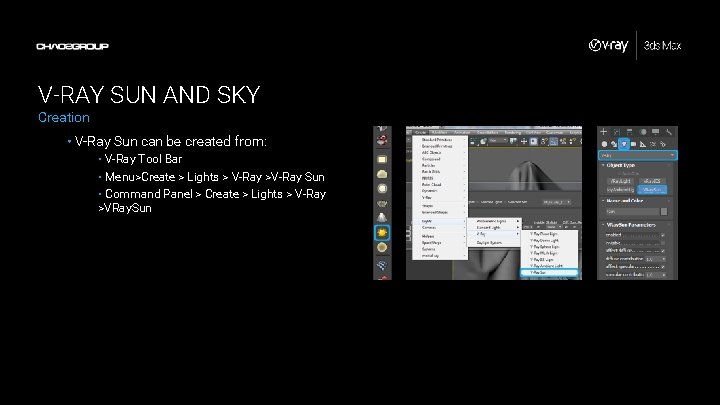Choose V-Ray Plane Light menu entry
This screenshot has width=720, height=405.
click(549, 234)
